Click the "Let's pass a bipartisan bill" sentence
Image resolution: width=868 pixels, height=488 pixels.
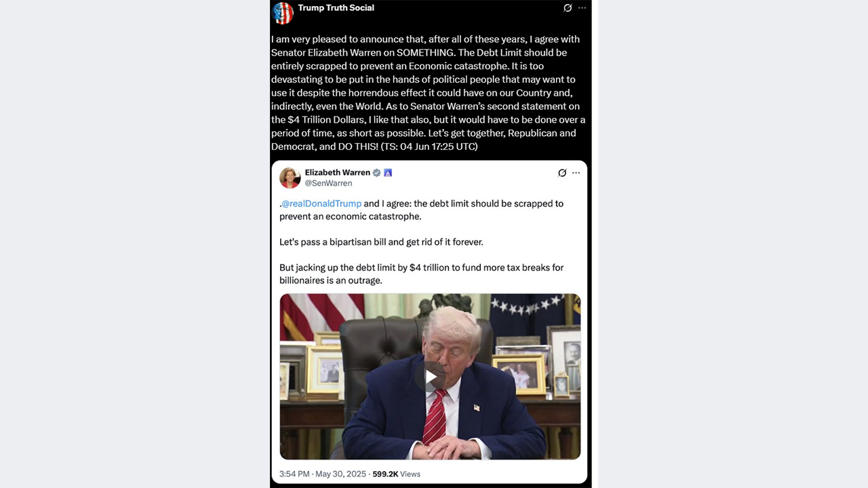pos(381,242)
